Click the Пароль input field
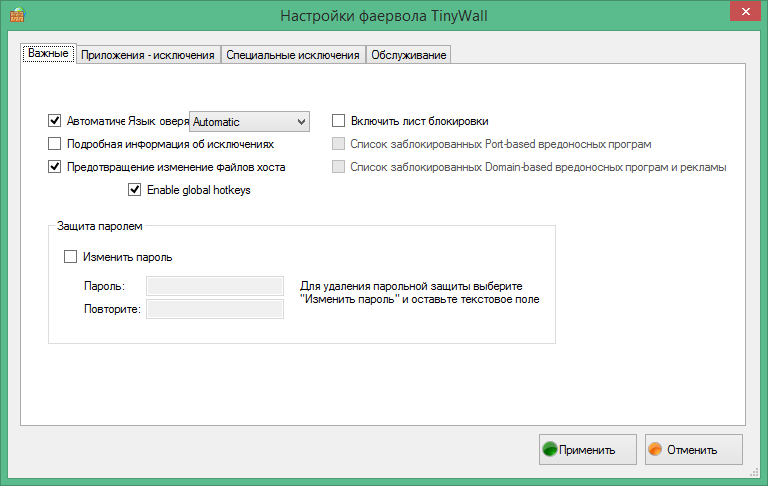This screenshot has height=486, width=768. point(215,286)
